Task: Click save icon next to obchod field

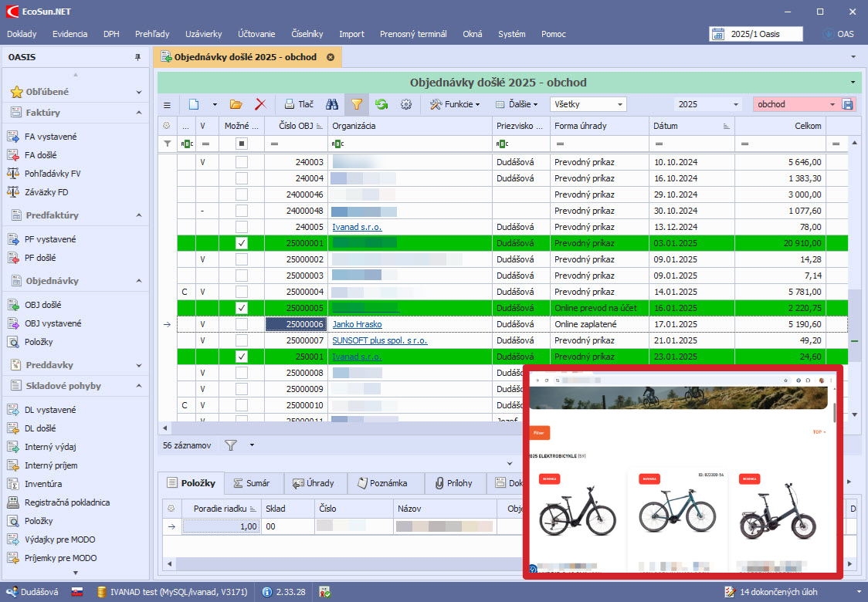Action: click(847, 104)
